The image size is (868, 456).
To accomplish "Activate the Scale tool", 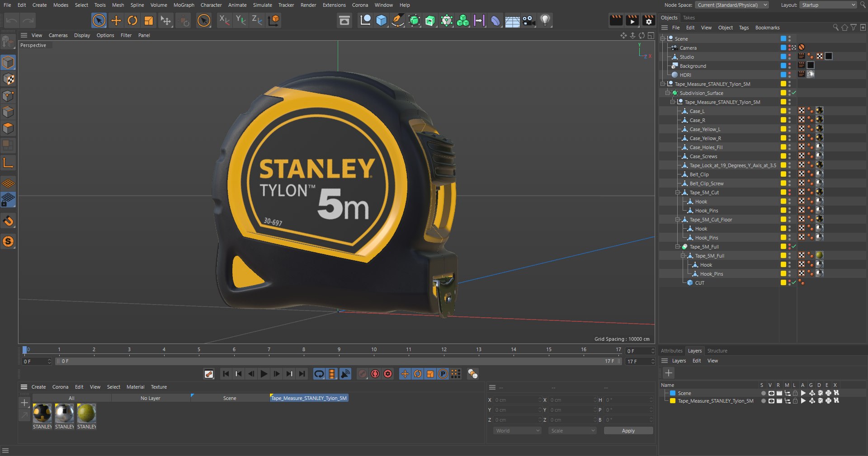I will (148, 20).
